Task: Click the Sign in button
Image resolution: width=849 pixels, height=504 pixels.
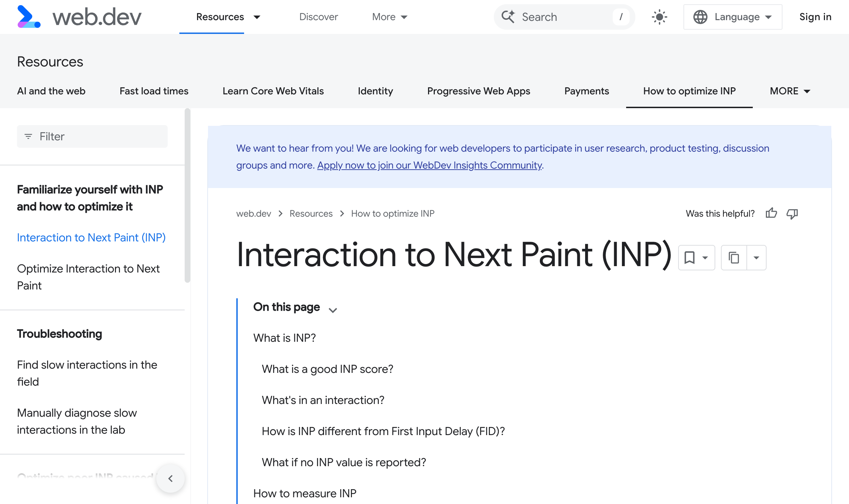Action: click(815, 17)
